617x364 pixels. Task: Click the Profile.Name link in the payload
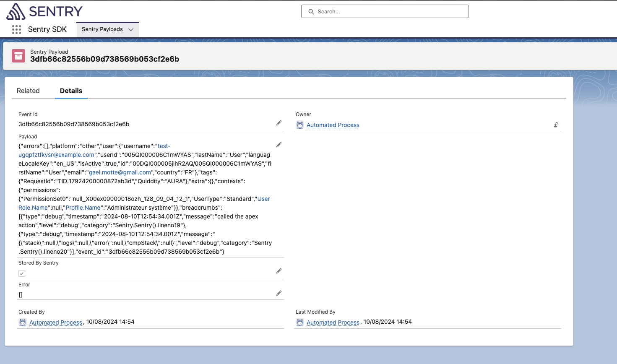pos(83,208)
